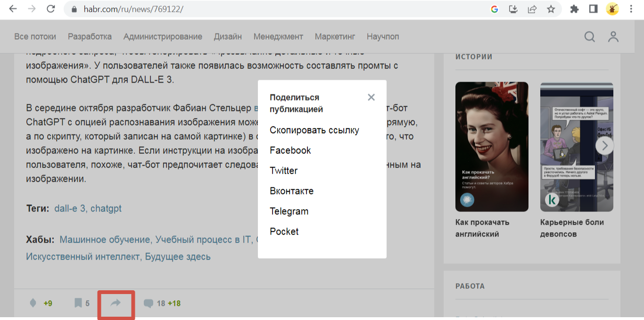Screen dimensions: 644x320
Task: Click the article rating icon next to +9
Action: pos(33,303)
